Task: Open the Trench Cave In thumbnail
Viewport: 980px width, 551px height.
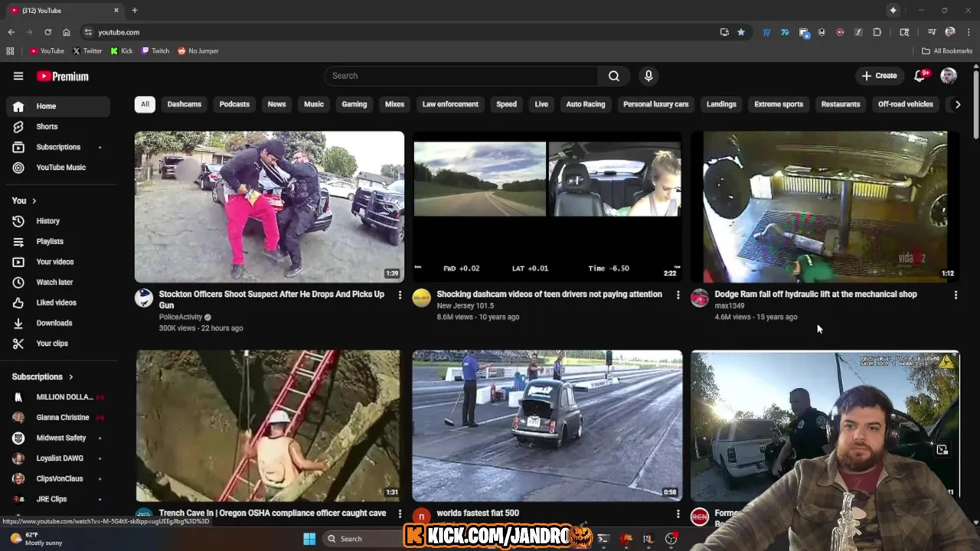Action: [269, 425]
